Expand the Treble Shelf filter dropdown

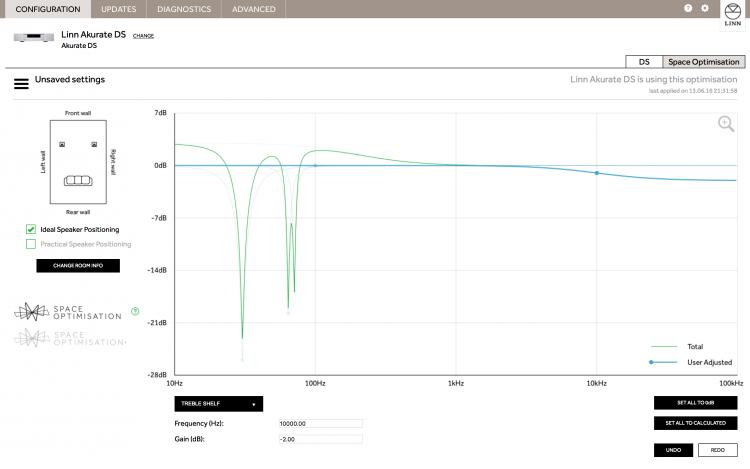pos(218,404)
